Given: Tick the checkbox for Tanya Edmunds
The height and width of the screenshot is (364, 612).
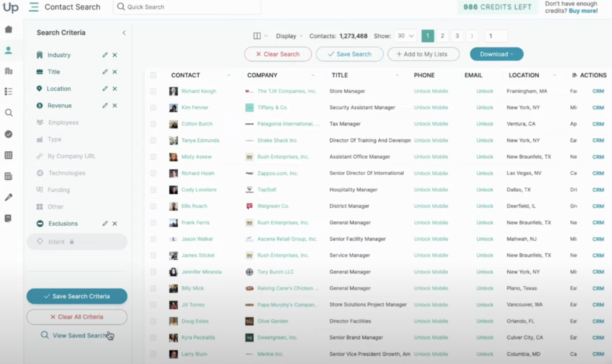Looking at the screenshot, I should 153,140.
